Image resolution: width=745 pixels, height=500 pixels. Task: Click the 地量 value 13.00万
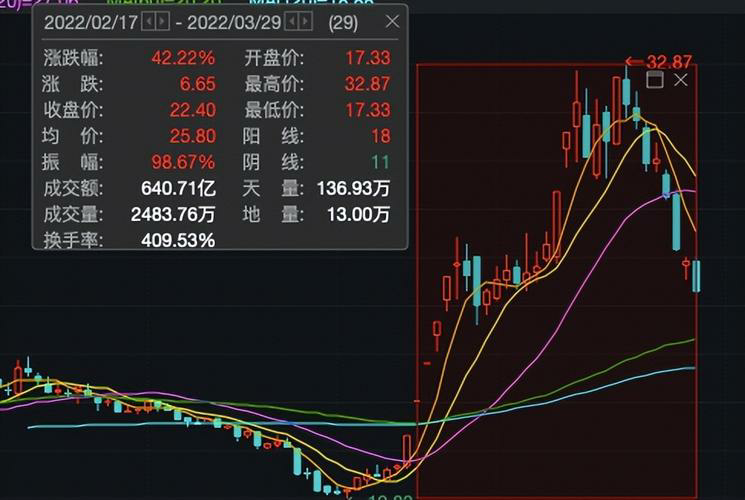359,214
